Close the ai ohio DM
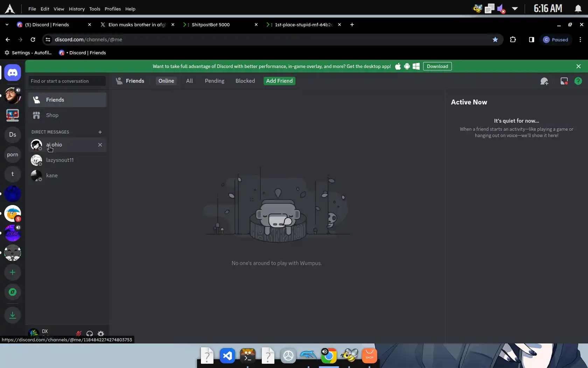The image size is (588, 368). tap(100, 145)
